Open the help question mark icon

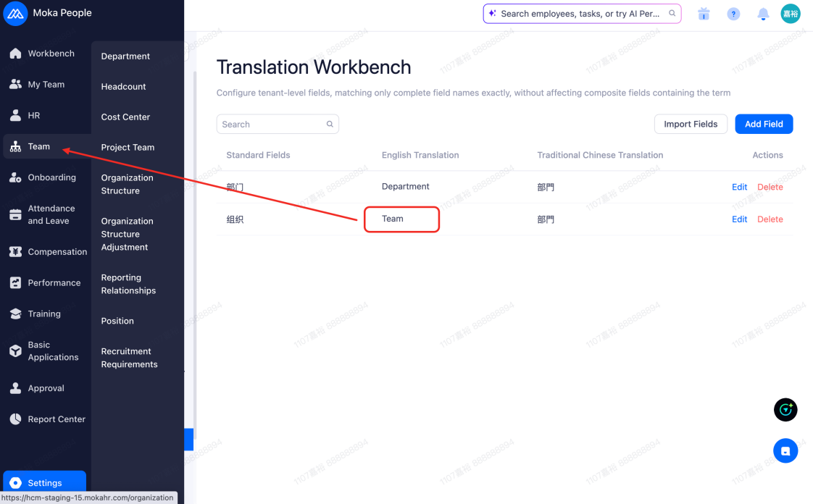point(733,14)
